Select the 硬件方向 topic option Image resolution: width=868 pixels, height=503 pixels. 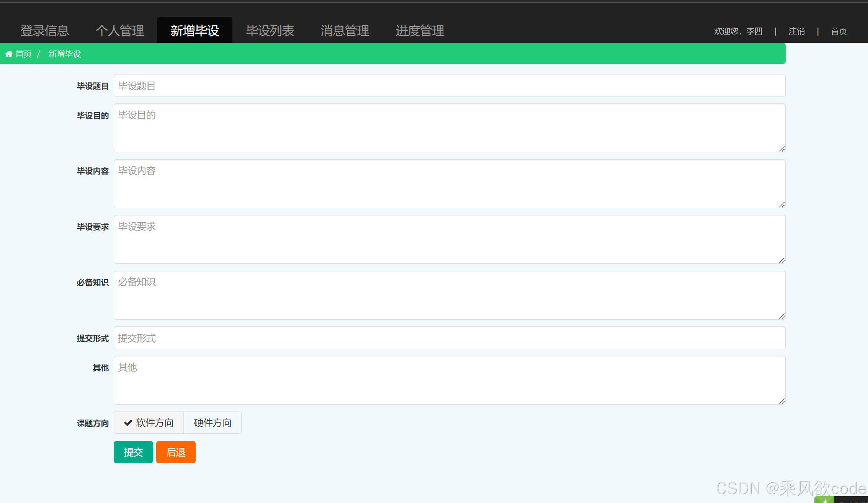click(213, 423)
